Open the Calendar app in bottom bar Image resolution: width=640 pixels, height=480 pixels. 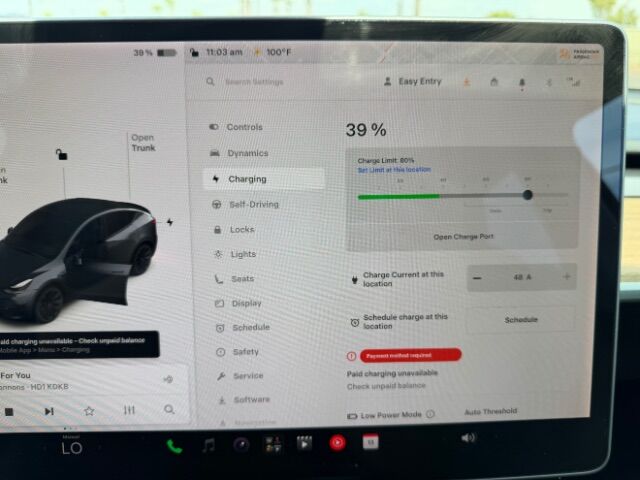[371, 442]
